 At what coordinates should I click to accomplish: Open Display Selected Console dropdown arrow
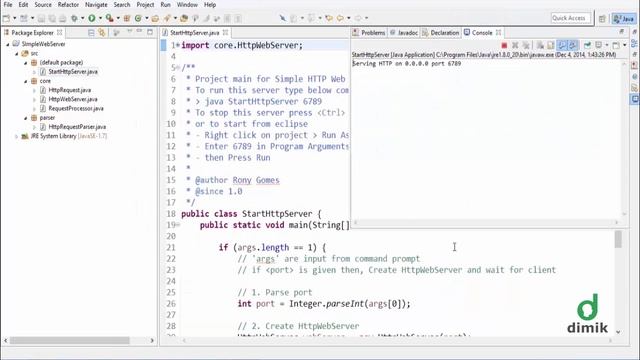(x=607, y=45)
